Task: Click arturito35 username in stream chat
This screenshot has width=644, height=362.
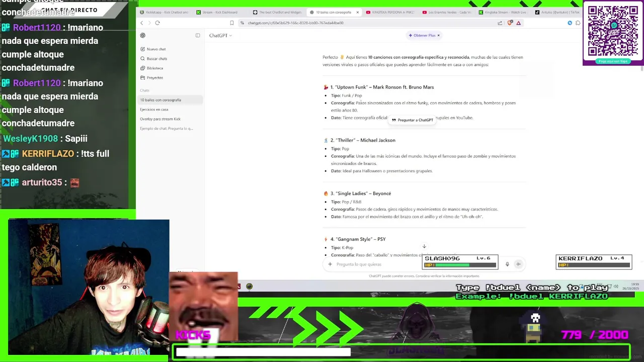Action: tap(42, 183)
